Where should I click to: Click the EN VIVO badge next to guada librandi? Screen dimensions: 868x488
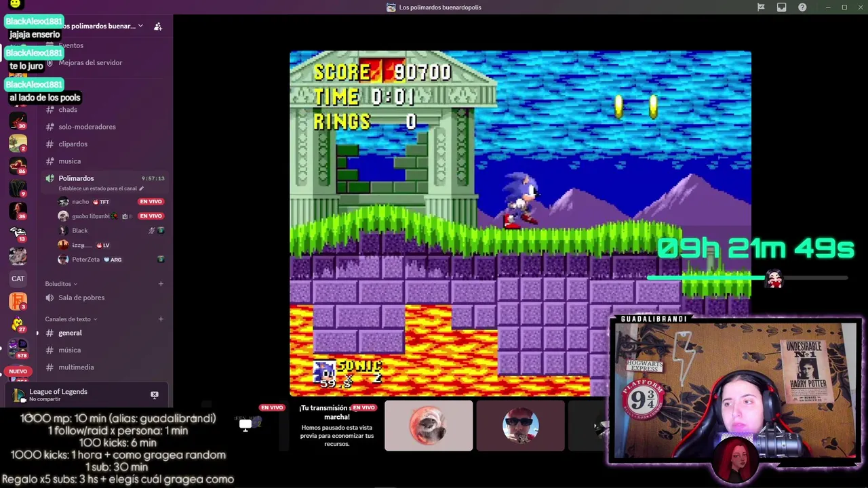click(x=151, y=216)
